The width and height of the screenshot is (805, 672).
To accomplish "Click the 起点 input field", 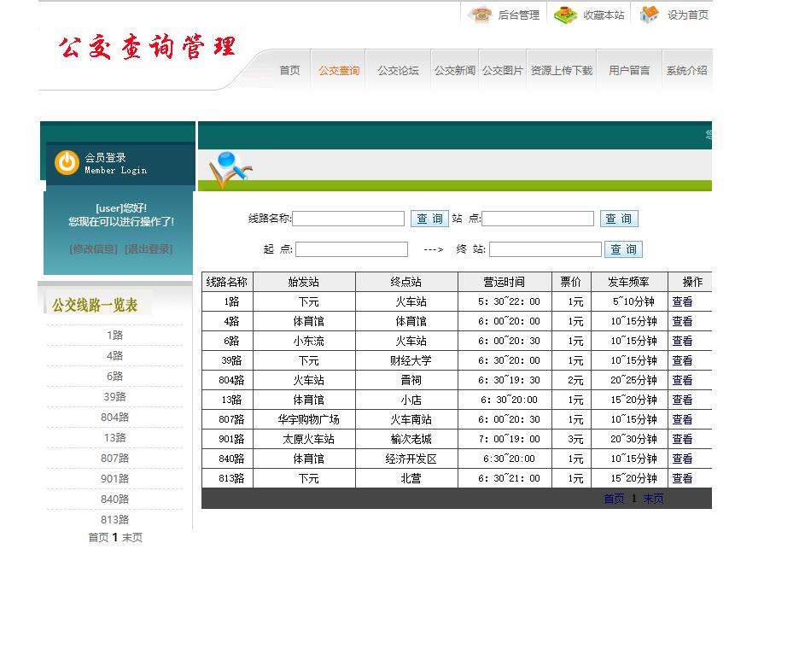I will (355, 248).
